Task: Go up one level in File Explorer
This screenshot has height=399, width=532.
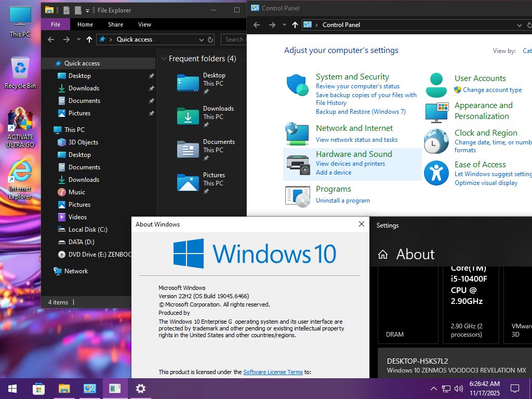Action: point(89,39)
